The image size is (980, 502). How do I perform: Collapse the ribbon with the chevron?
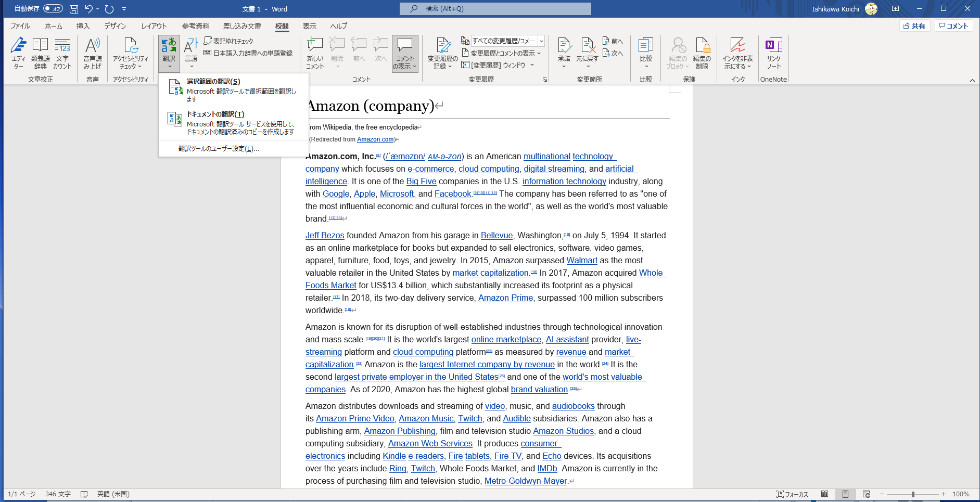(972, 80)
